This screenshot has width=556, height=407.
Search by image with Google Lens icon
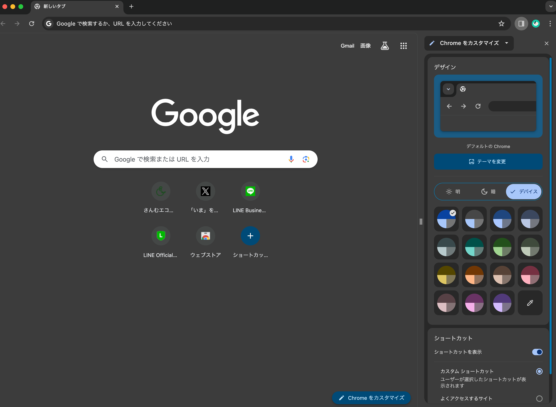point(306,159)
